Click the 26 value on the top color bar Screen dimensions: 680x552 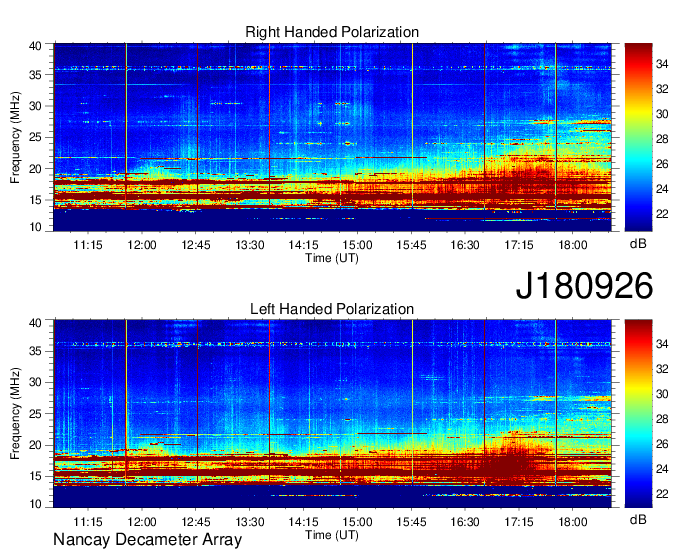[x=662, y=164]
